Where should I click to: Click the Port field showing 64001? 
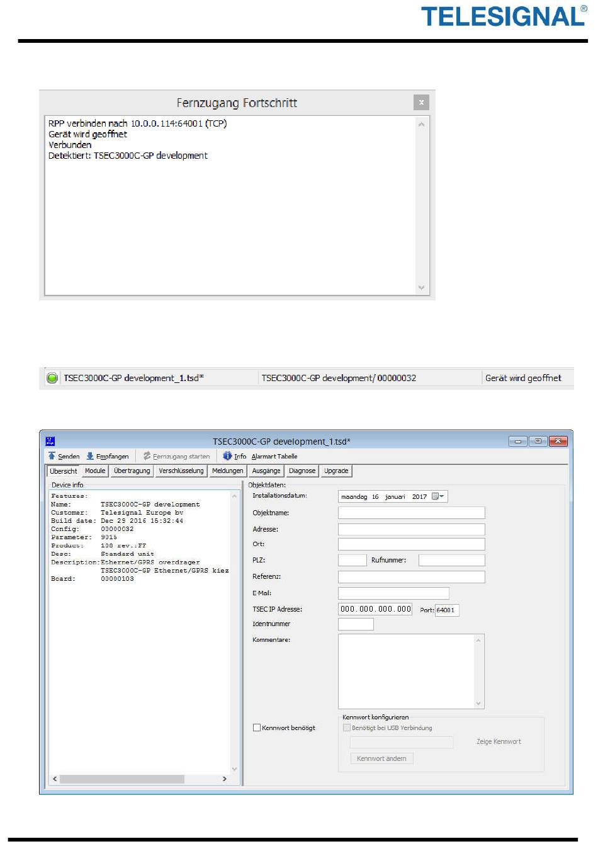(447, 610)
